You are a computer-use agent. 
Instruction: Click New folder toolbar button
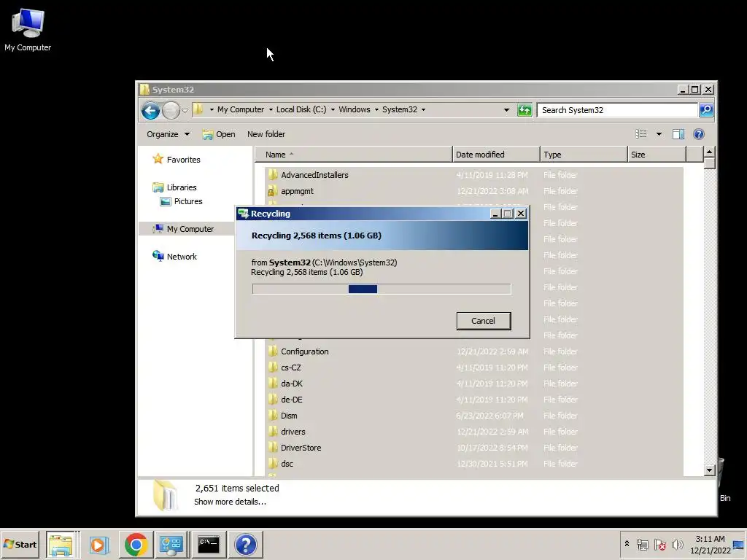pyautogui.click(x=266, y=134)
